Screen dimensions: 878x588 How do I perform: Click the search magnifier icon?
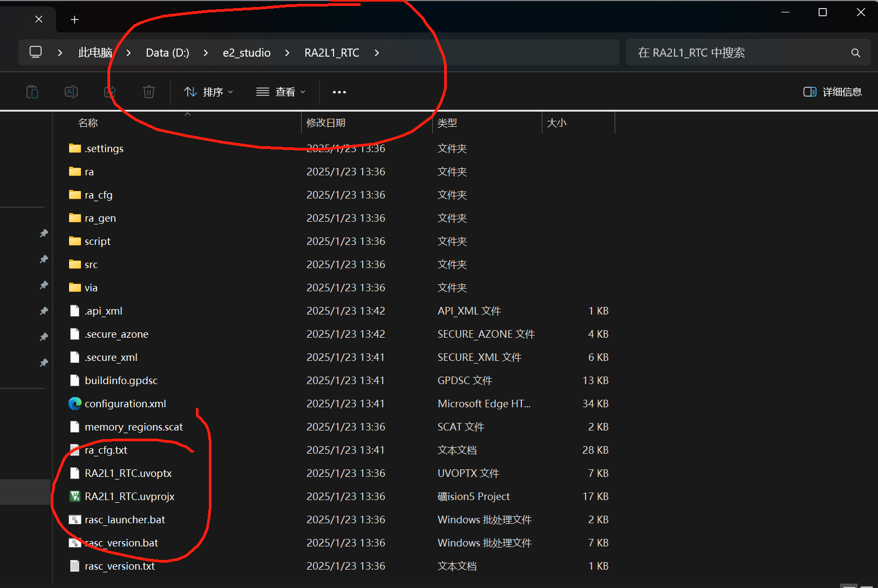855,53
